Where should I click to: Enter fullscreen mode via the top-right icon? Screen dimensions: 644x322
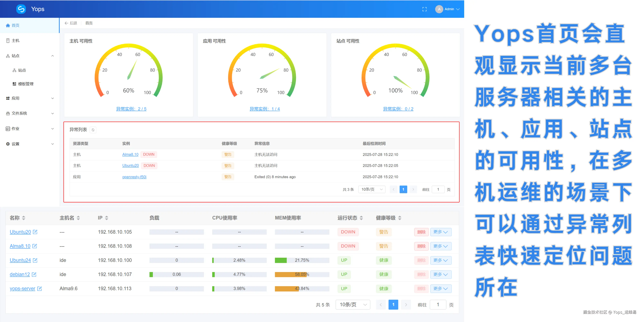click(425, 9)
